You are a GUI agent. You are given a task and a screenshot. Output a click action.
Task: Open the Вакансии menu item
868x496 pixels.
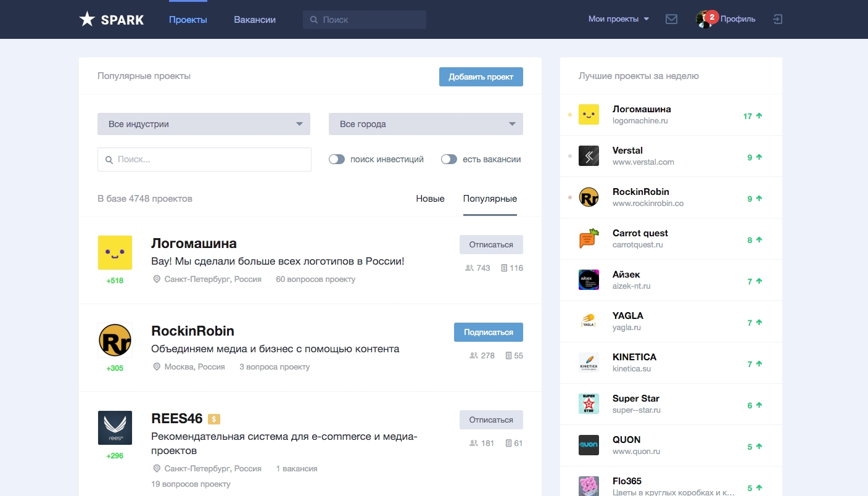pos(255,20)
